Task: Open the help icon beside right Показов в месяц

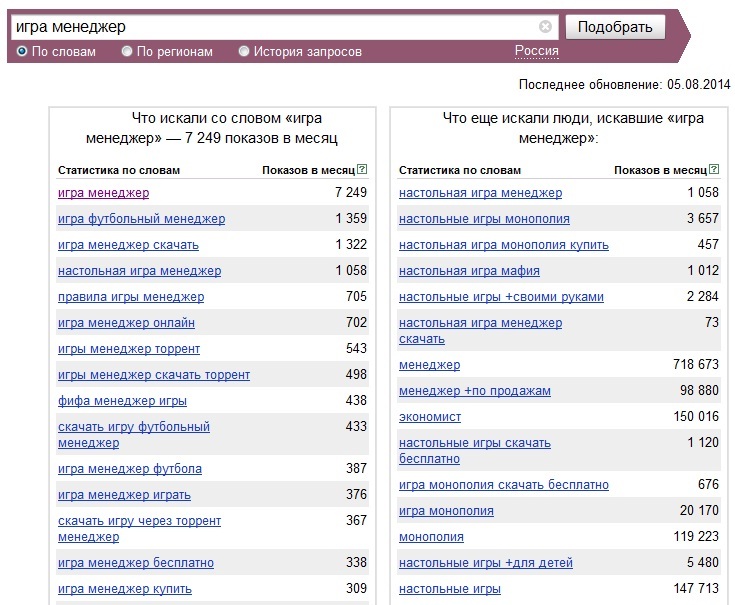Action: coord(714,169)
